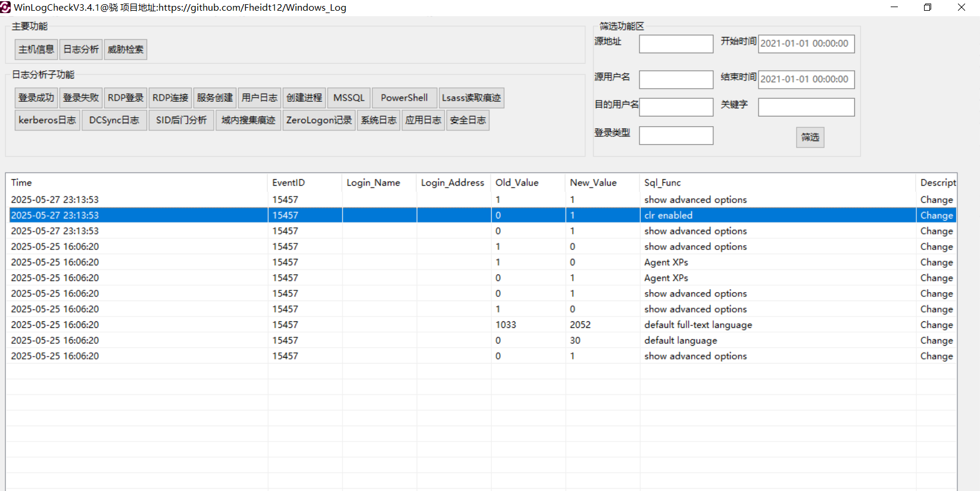Open the 主机信息 function
Image resolution: width=980 pixels, height=491 pixels.
pos(36,49)
